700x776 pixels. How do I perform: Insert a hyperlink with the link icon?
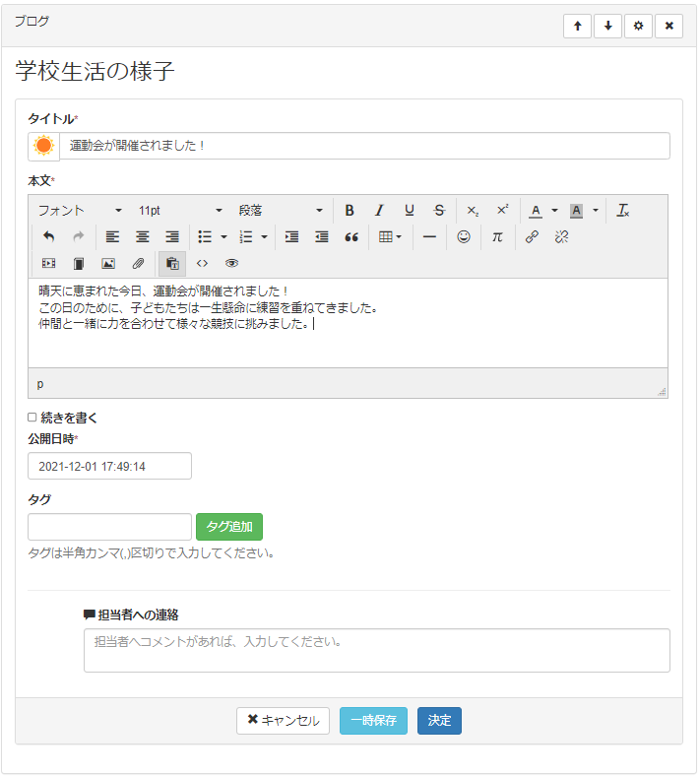coord(532,237)
